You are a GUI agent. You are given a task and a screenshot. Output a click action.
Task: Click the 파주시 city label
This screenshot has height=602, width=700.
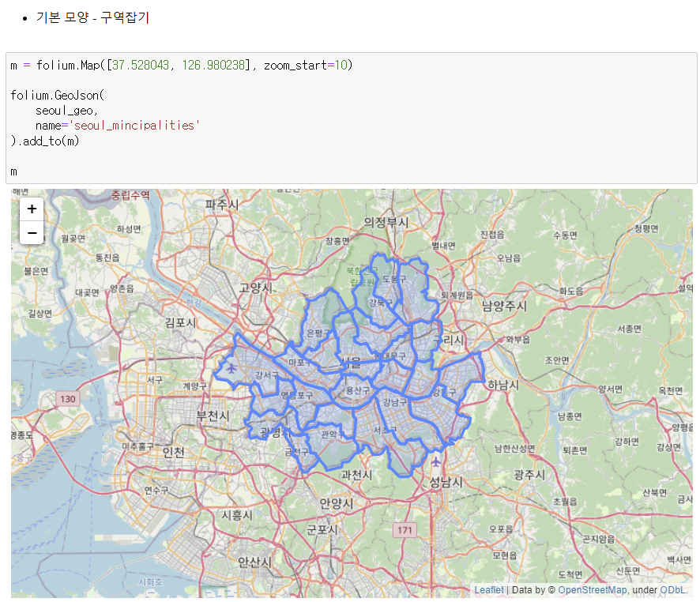[x=222, y=205]
